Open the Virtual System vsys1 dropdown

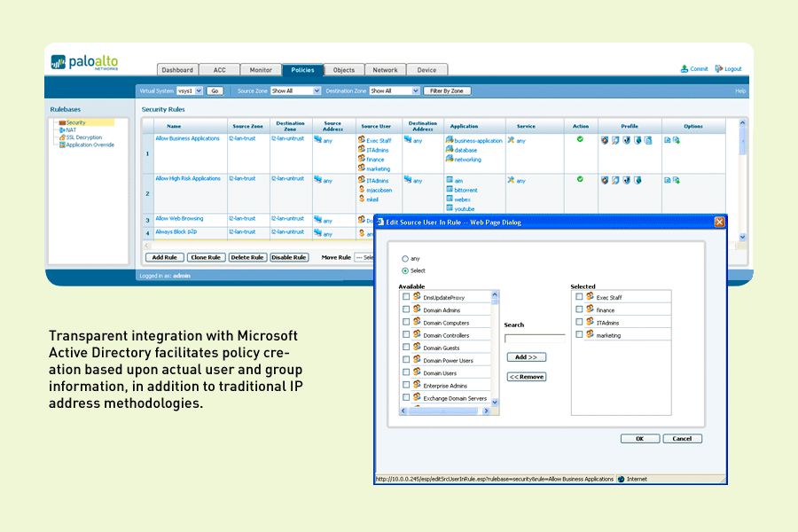coord(190,90)
